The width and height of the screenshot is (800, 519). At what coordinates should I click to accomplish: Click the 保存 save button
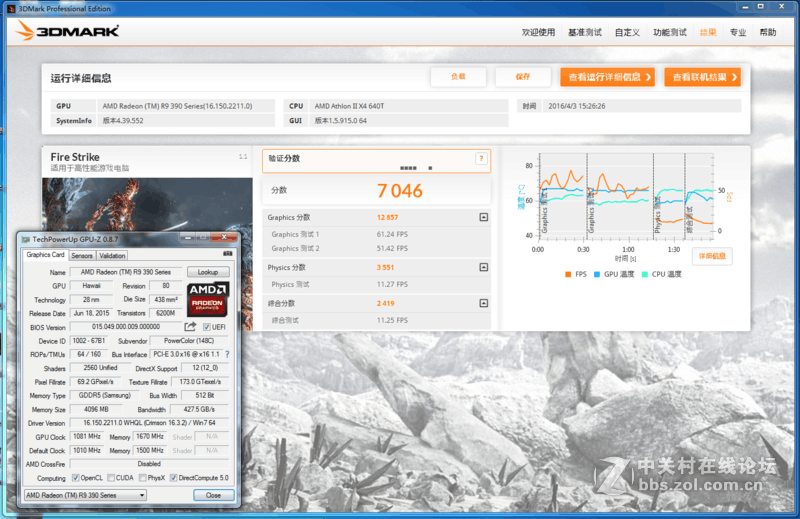click(523, 77)
